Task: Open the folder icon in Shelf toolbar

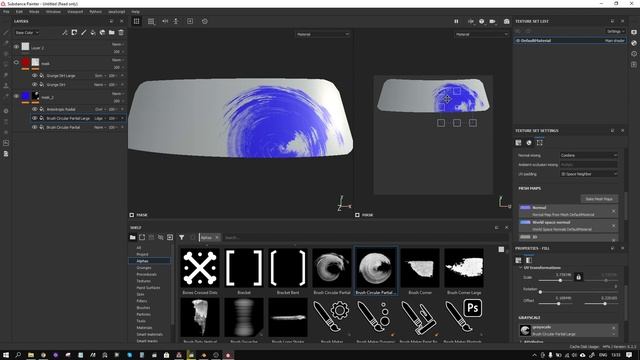Action: 132,237
